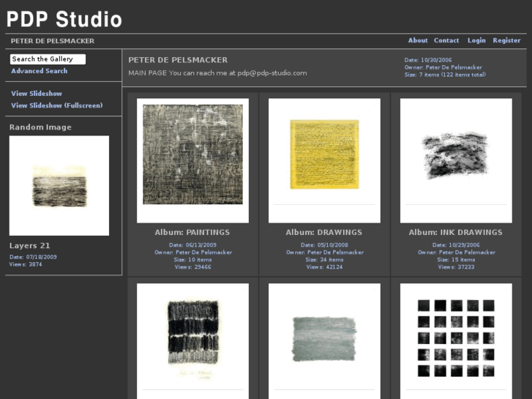Screen dimensions: 532x399
Task: Click the Album: DRAWINGS title
Action: coord(324,232)
